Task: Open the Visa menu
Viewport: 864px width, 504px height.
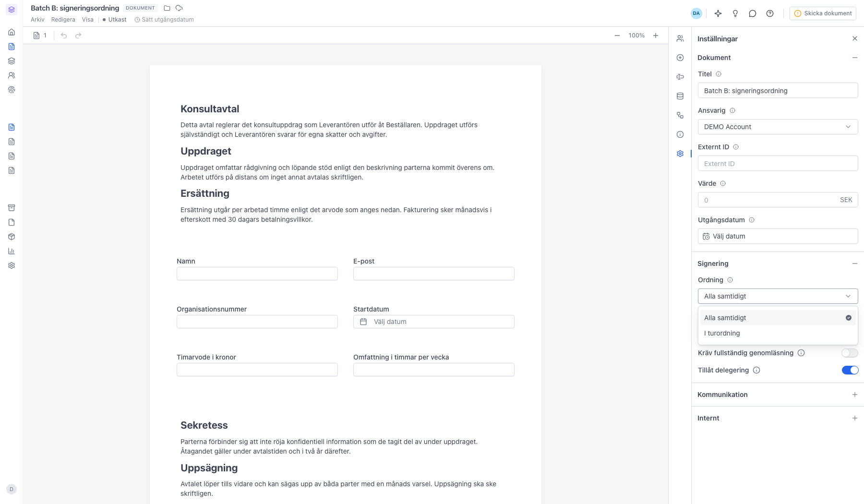Action: click(x=88, y=20)
